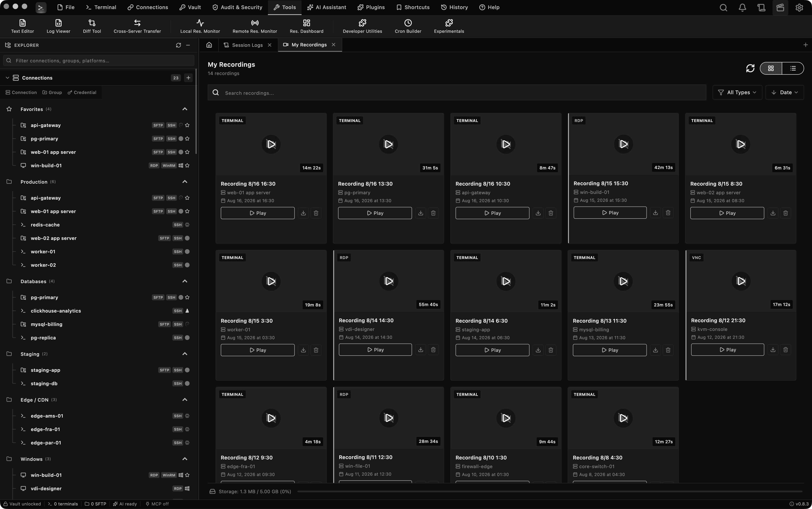Open Experimentals tools
The width and height of the screenshot is (812, 509).
(449, 26)
